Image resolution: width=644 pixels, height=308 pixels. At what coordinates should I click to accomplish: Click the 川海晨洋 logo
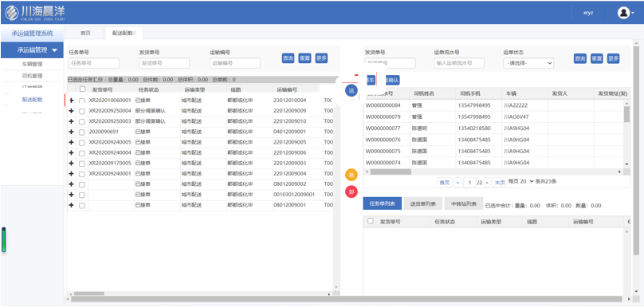click(x=35, y=12)
